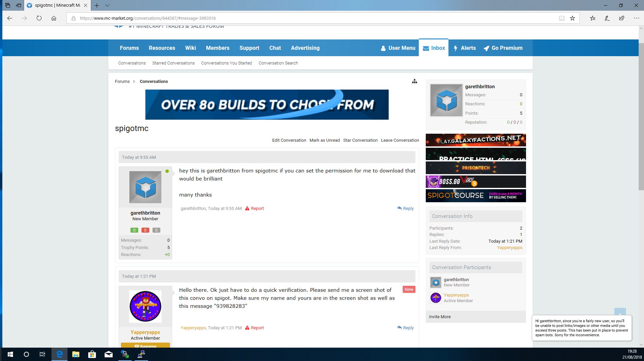Open the User Menu

pos(398,48)
